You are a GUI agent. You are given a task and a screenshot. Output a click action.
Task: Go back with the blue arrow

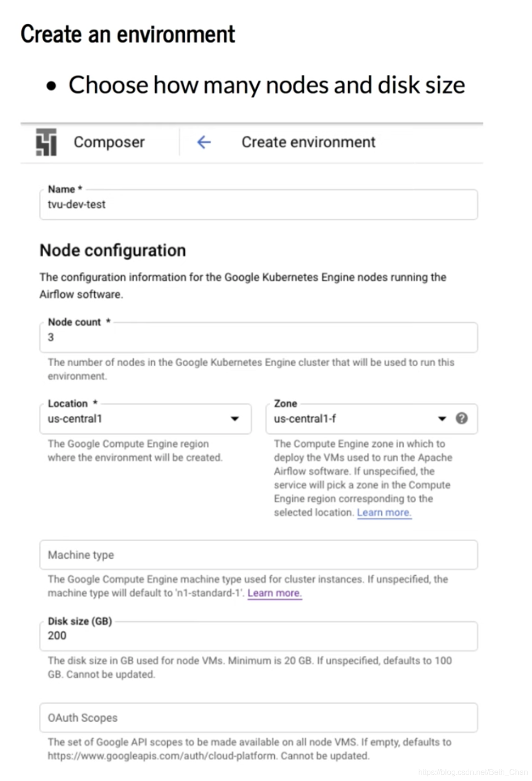click(x=204, y=142)
